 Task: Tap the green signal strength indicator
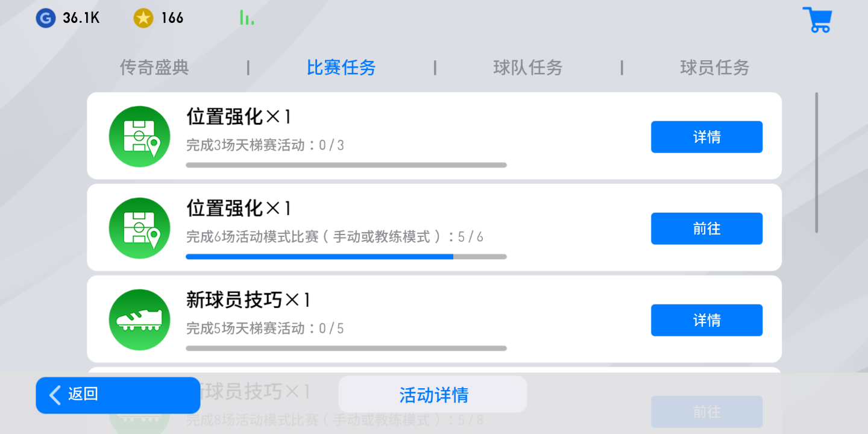click(247, 18)
